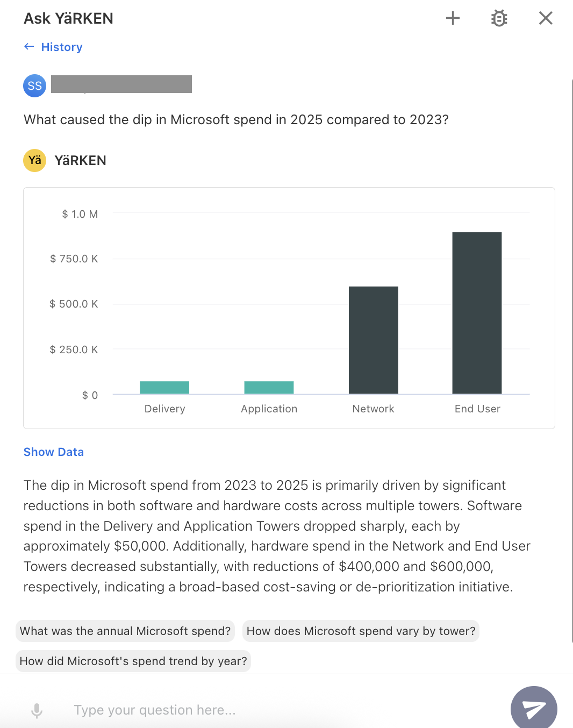Click the SS user avatar
Image resolution: width=573 pixels, height=728 pixels.
click(34, 86)
